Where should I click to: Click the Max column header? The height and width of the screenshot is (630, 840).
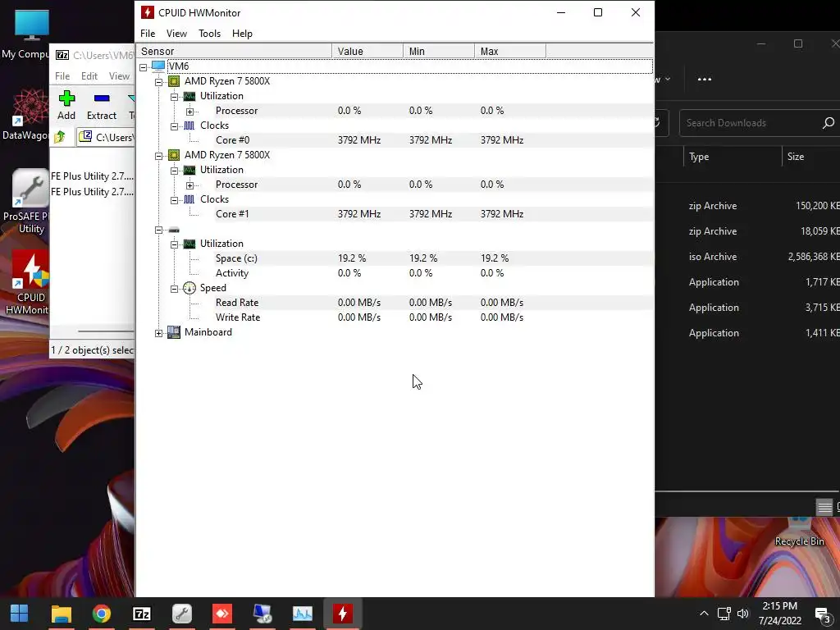[x=510, y=52]
